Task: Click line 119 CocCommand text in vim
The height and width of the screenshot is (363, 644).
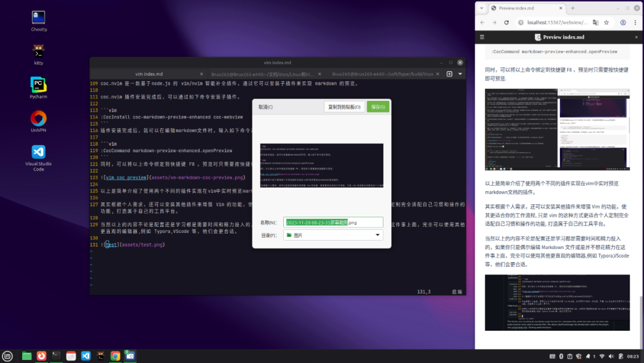Action: click(x=166, y=150)
